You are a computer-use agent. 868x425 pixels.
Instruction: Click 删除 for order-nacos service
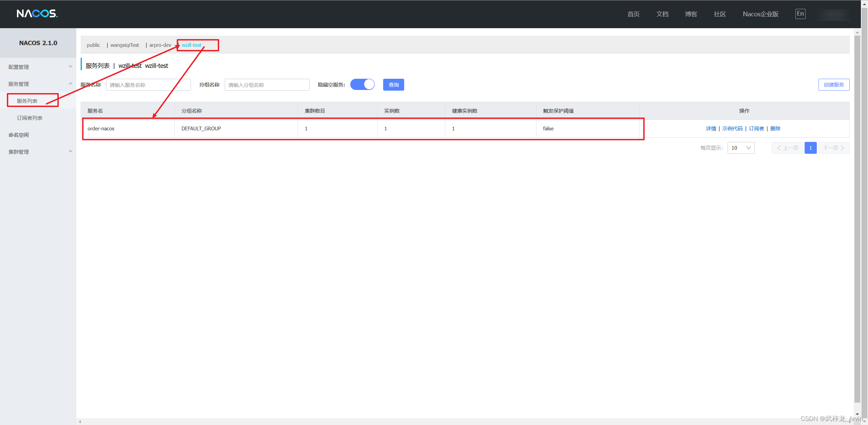click(x=775, y=129)
